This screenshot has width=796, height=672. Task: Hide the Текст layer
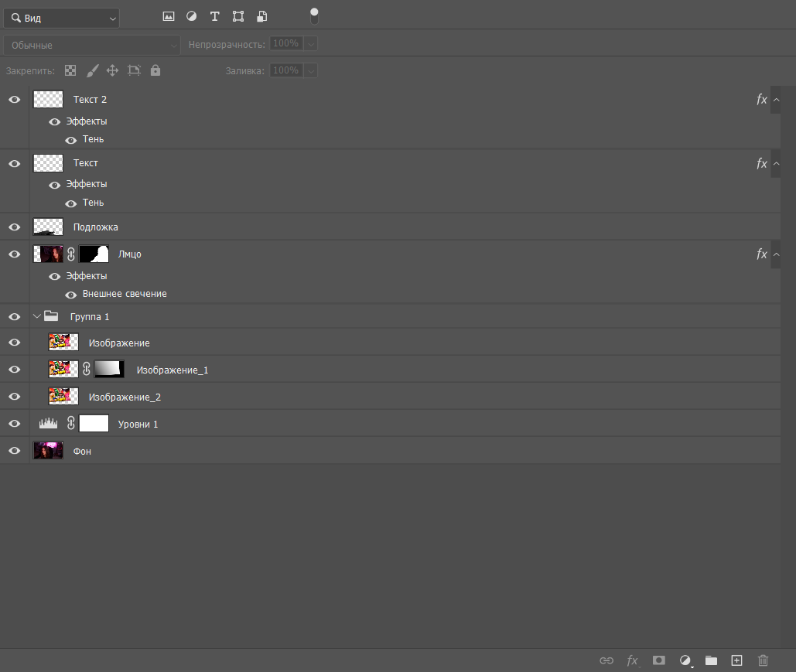tap(15, 163)
